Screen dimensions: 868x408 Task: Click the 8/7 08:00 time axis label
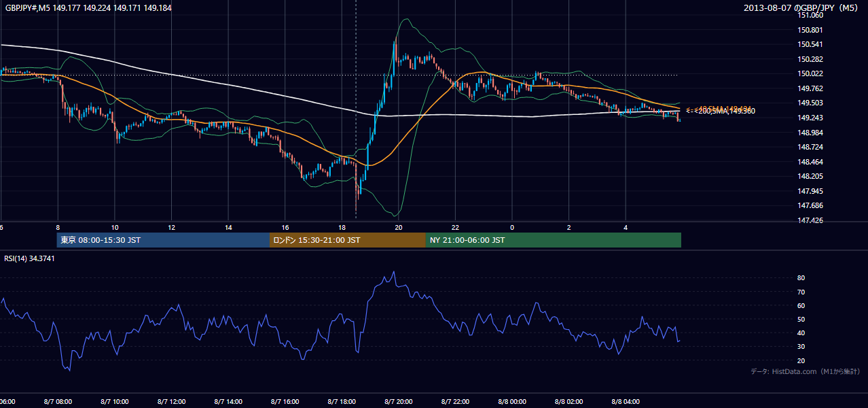tap(58, 402)
